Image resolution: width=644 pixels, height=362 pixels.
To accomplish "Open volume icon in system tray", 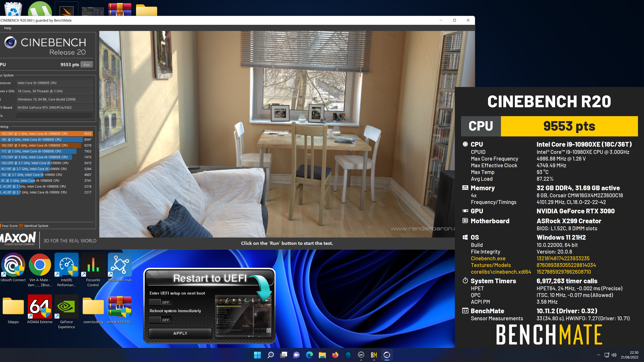I will (614, 355).
